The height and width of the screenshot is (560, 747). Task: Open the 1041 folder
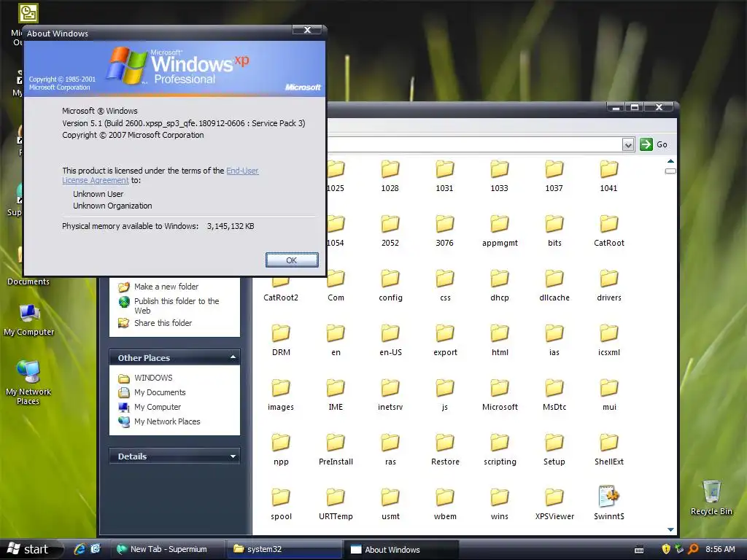(609, 175)
